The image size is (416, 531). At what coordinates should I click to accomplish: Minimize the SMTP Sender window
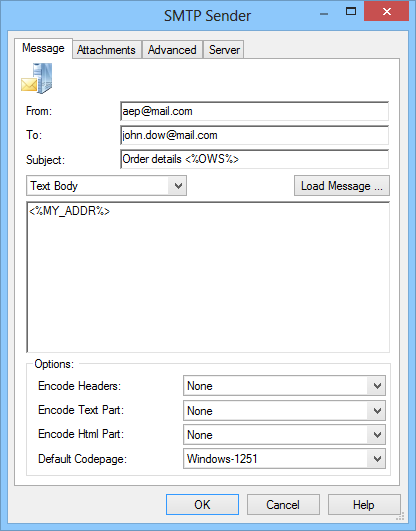pos(324,14)
